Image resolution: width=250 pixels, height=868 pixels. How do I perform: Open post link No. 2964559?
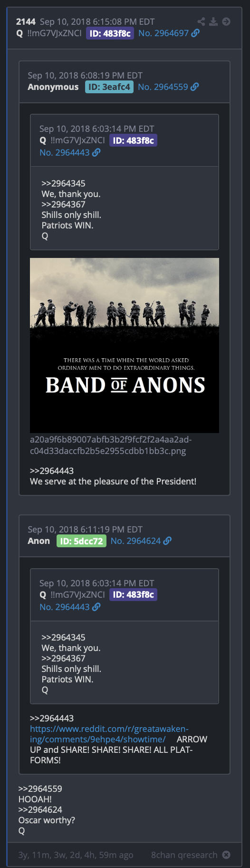[x=163, y=87]
